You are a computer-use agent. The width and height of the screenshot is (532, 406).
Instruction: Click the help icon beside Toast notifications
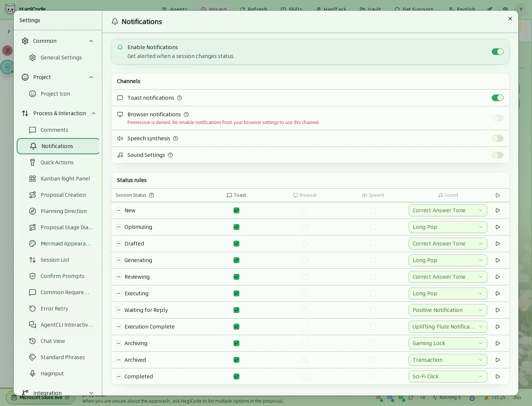(x=180, y=98)
